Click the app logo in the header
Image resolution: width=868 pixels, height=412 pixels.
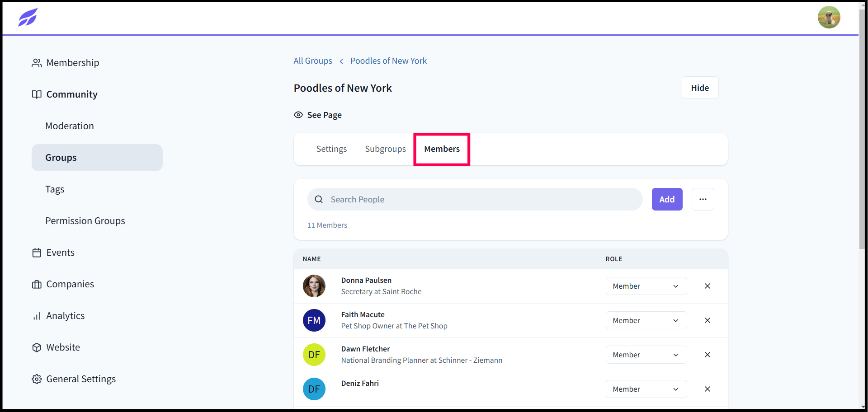pyautogui.click(x=28, y=17)
